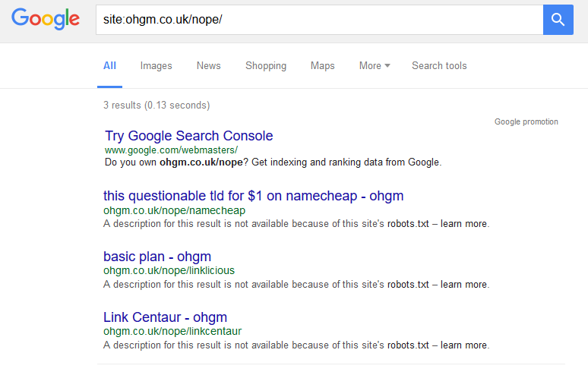Expand the More dropdown menu

pos(375,66)
